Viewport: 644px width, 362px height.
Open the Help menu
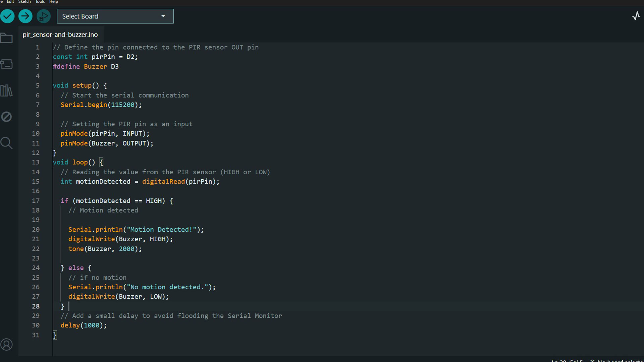(x=54, y=2)
